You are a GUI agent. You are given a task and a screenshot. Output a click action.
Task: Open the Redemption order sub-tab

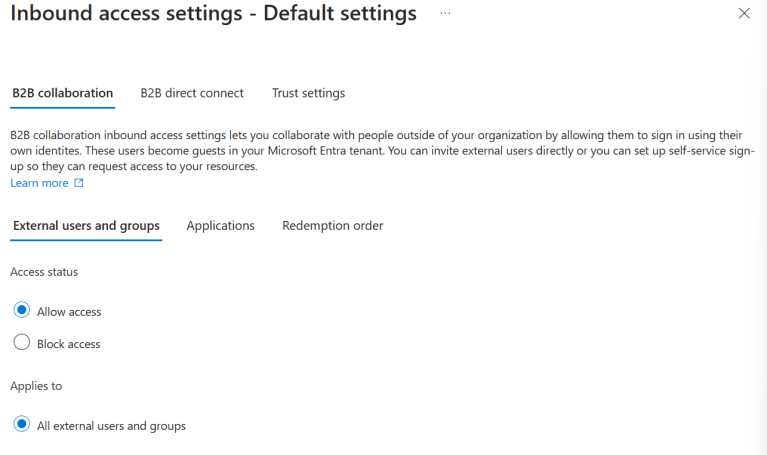(332, 226)
